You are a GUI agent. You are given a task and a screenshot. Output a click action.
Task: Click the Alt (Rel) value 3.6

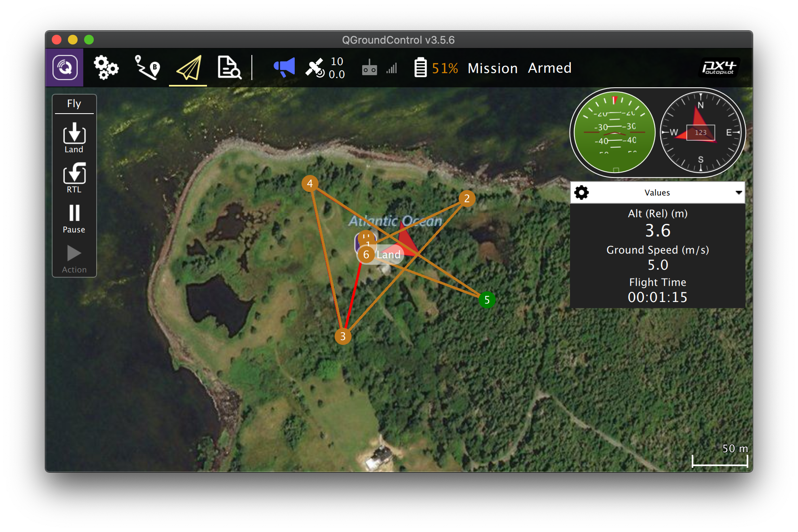[x=658, y=230]
